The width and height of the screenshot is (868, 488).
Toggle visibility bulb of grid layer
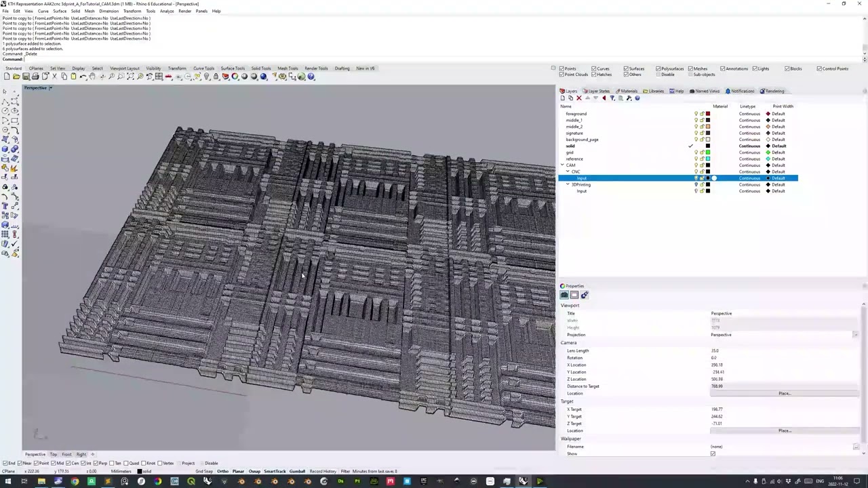696,152
